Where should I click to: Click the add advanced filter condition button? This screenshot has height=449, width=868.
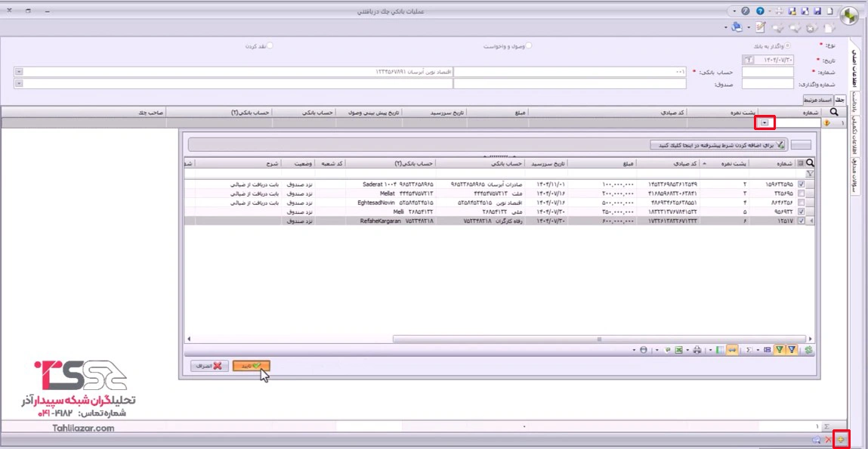click(718, 145)
